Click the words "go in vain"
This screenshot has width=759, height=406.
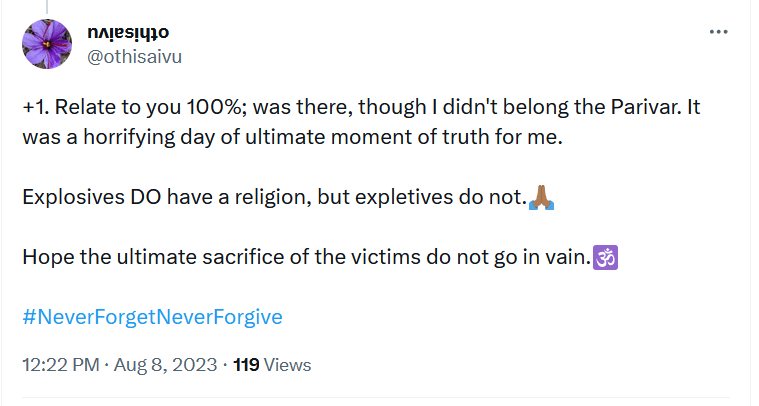point(547,257)
